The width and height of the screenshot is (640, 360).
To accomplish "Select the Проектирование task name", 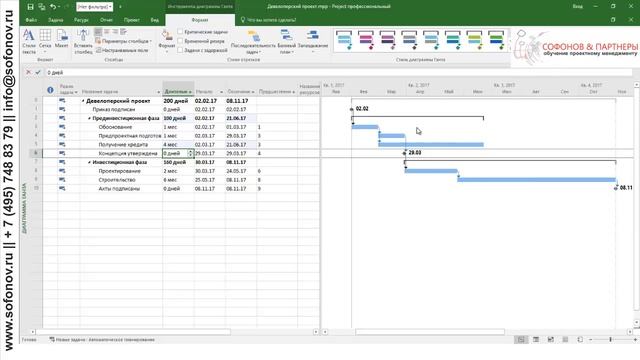I will pyautogui.click(x=120, y=171).
